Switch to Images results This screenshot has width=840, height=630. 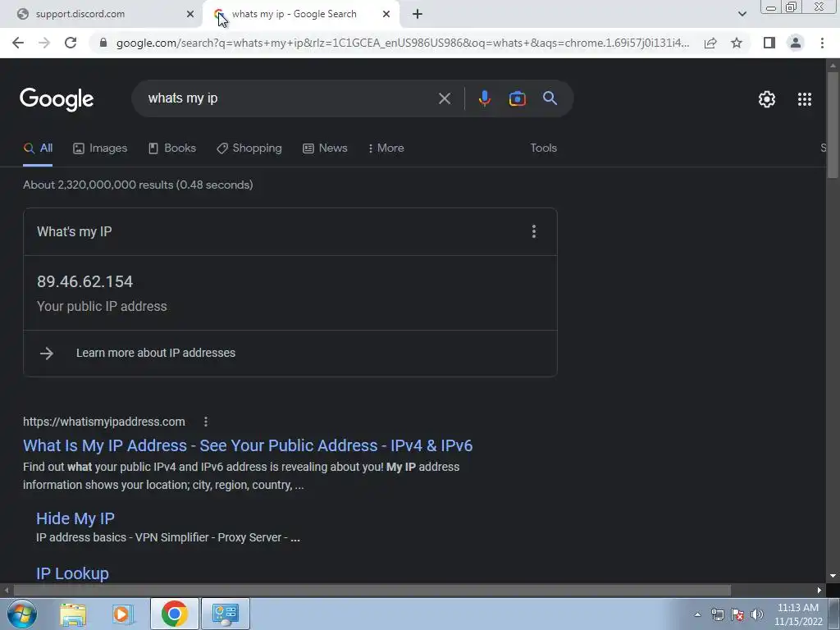click(100, 148)
